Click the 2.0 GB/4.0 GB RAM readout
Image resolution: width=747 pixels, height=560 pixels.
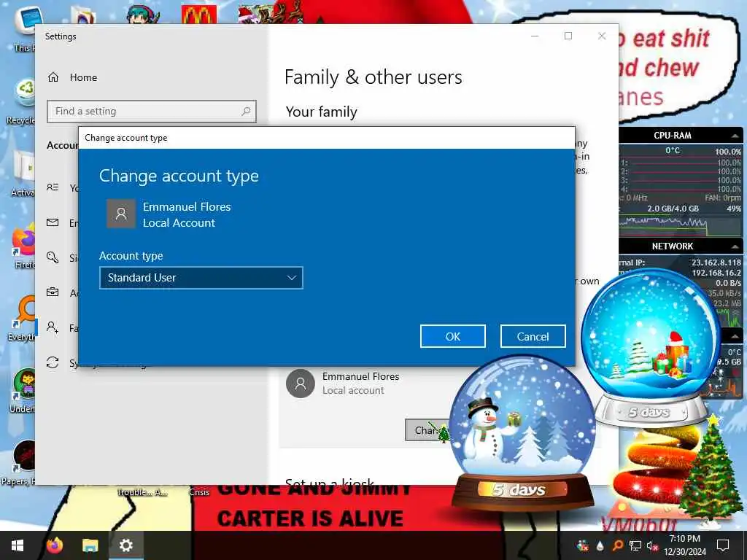(673, 209)
